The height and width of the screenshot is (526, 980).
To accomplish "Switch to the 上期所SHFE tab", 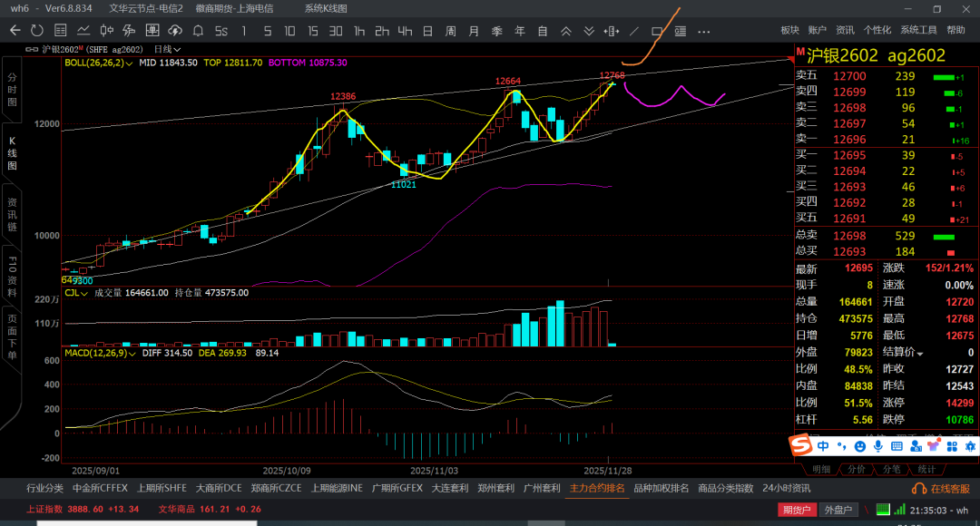I will (162, 488).
